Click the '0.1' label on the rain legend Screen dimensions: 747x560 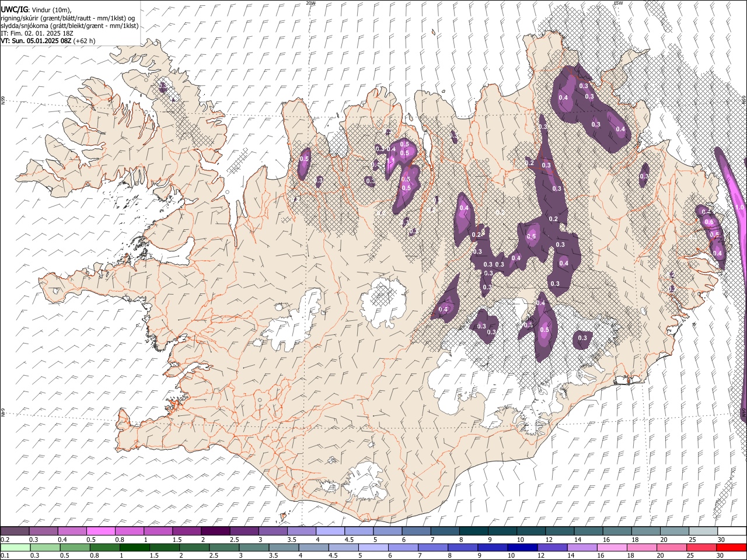point(5,556)
